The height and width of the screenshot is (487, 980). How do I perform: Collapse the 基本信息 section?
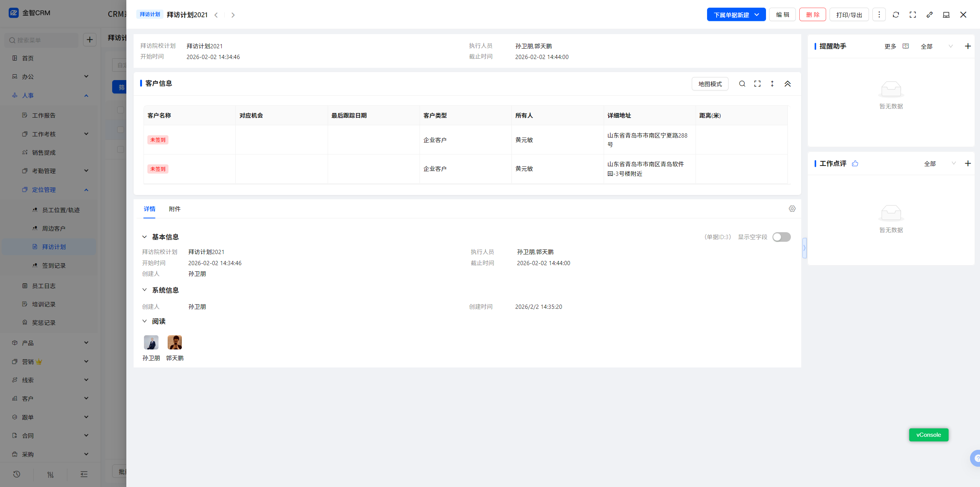point(145,237)
